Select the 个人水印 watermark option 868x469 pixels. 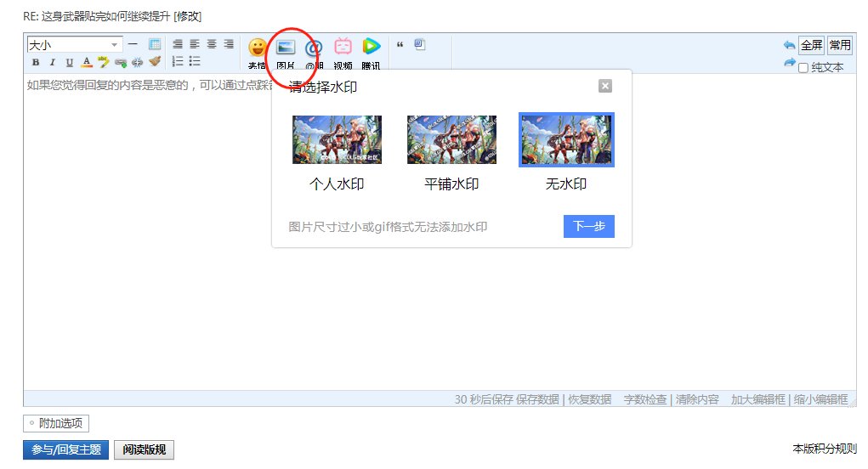click(x=337, y=139)
